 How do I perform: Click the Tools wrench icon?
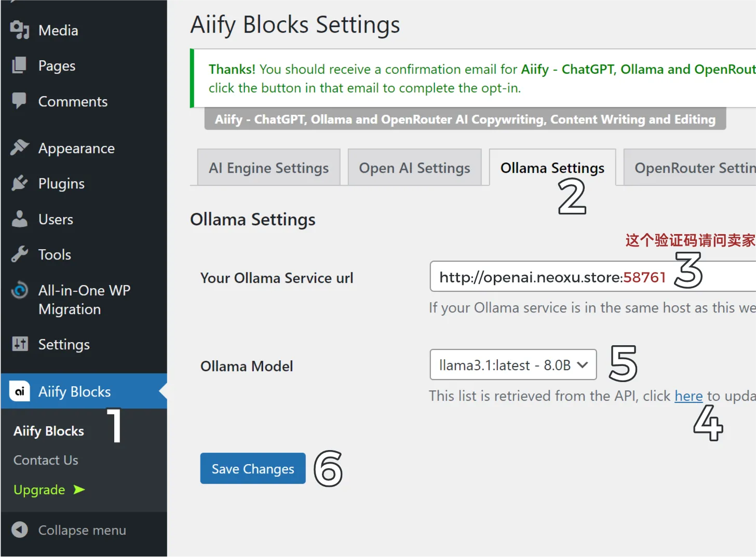pos(20,254)
